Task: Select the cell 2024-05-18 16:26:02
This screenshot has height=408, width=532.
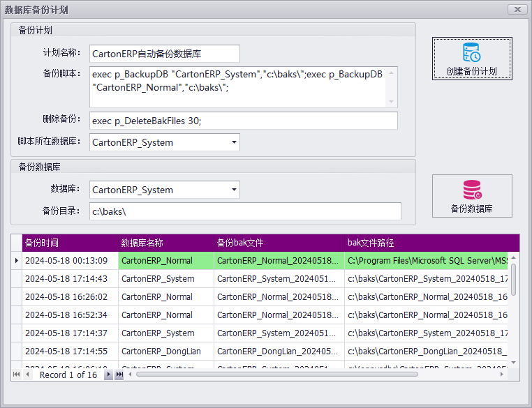Action: click(x=71, y=297)
